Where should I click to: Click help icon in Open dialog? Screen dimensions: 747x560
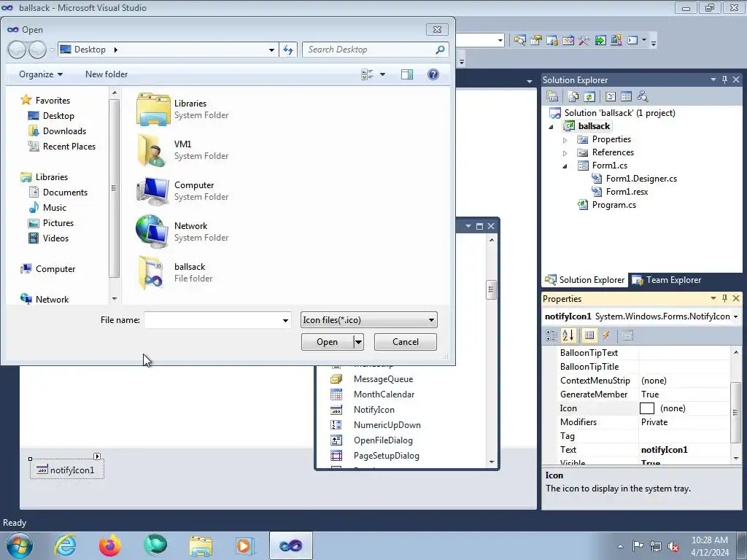(x=433, y=74)
